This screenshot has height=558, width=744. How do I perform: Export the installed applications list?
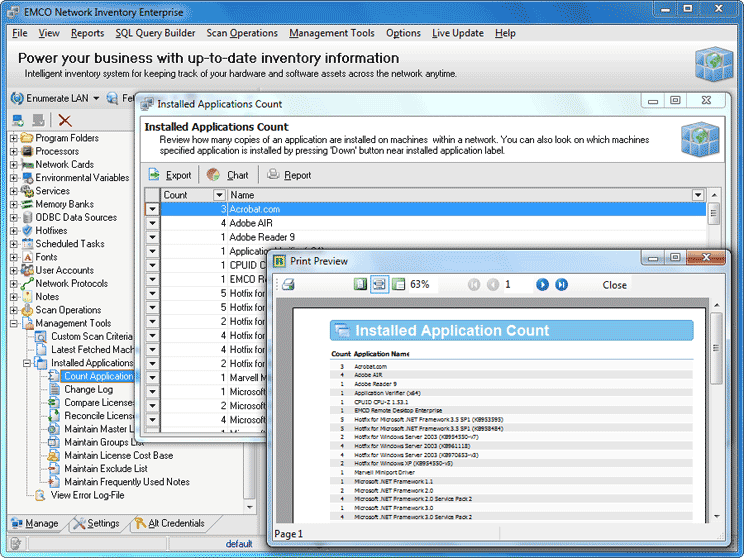click(169, 175)
